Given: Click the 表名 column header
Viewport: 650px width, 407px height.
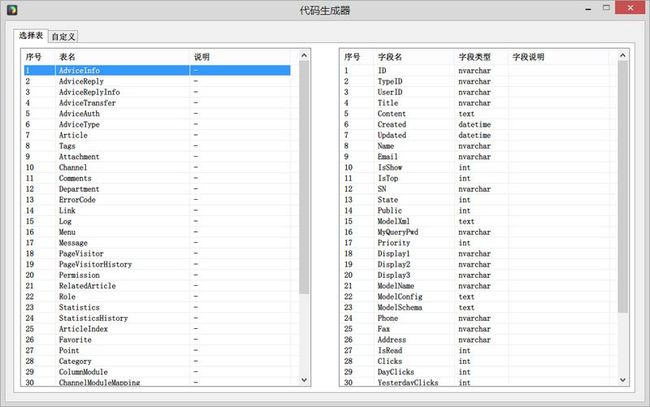Looking at the screenshot, I should (x=122, y=57).
